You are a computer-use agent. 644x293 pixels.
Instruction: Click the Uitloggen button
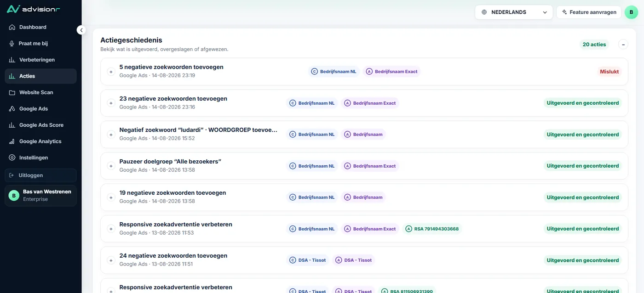tap(40, 175)
